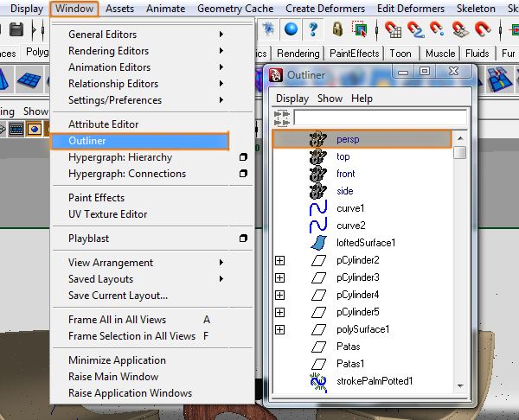Switch to the Muscle shelf tab

tap(440, 54)
